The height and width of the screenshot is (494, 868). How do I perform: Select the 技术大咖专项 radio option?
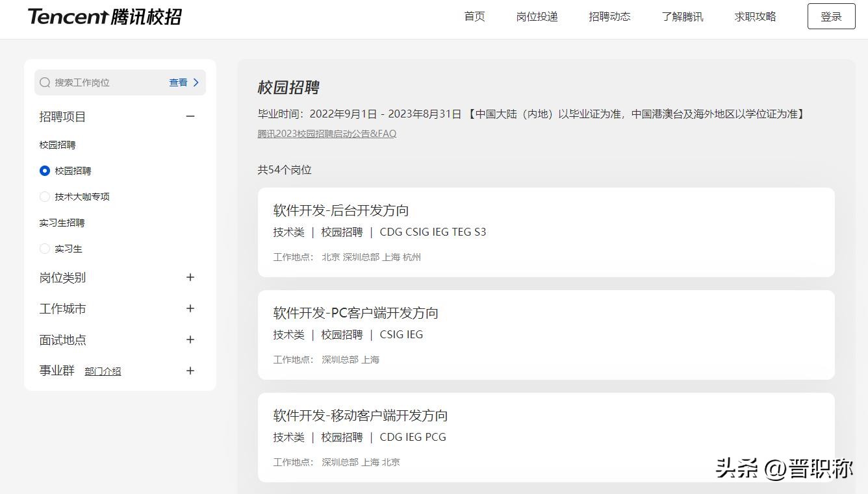tap(45, 197)
